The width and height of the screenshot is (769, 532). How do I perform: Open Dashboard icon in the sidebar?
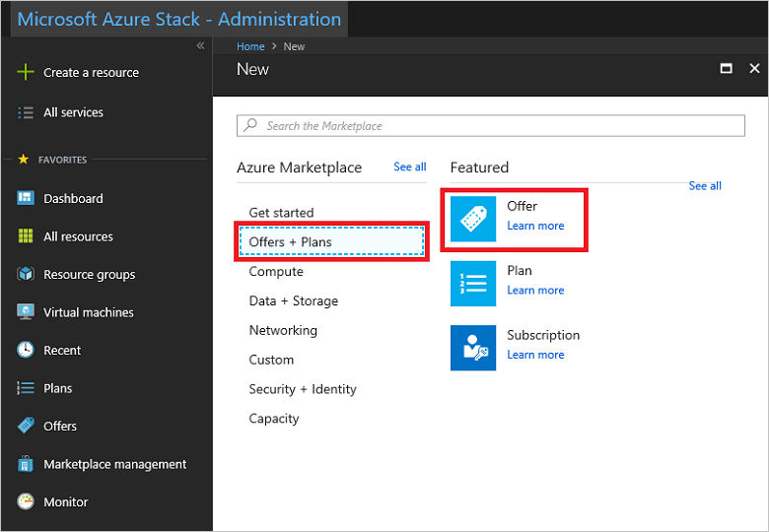pyautogui.click(x=26, y=198)
